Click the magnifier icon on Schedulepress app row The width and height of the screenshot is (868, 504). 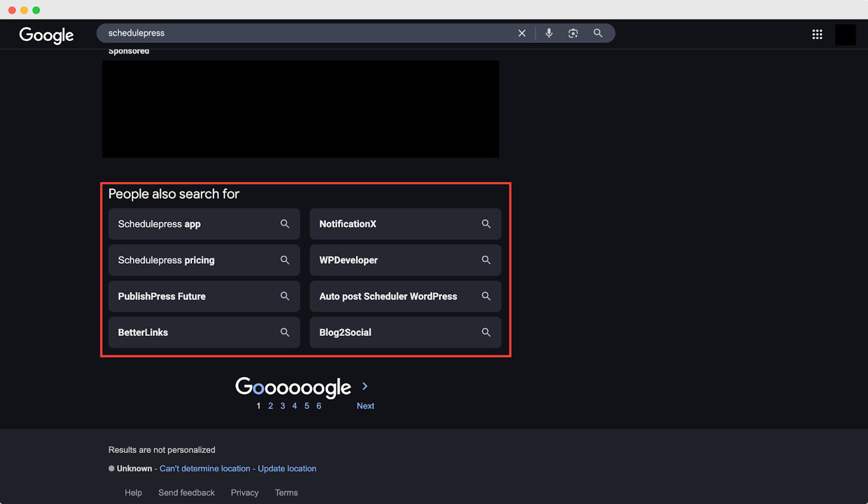(285, 224)
